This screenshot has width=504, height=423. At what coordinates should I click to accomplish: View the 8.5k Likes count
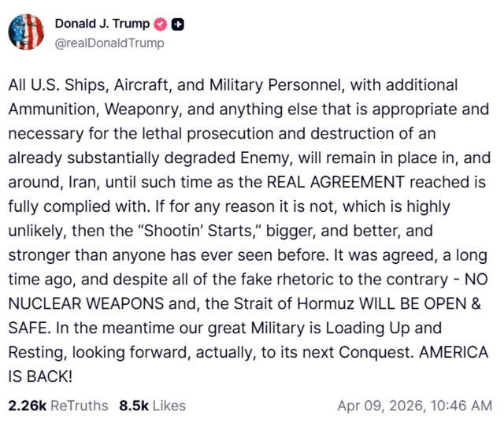[132, 406]
